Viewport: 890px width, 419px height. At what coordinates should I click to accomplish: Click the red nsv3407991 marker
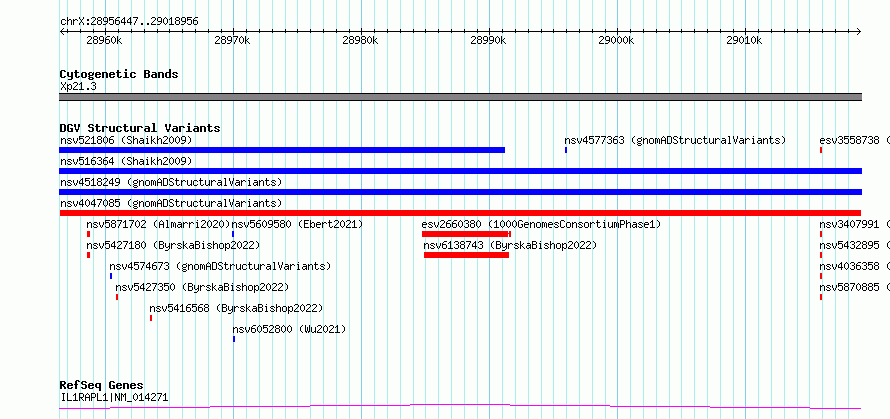[x=821, y=234]
